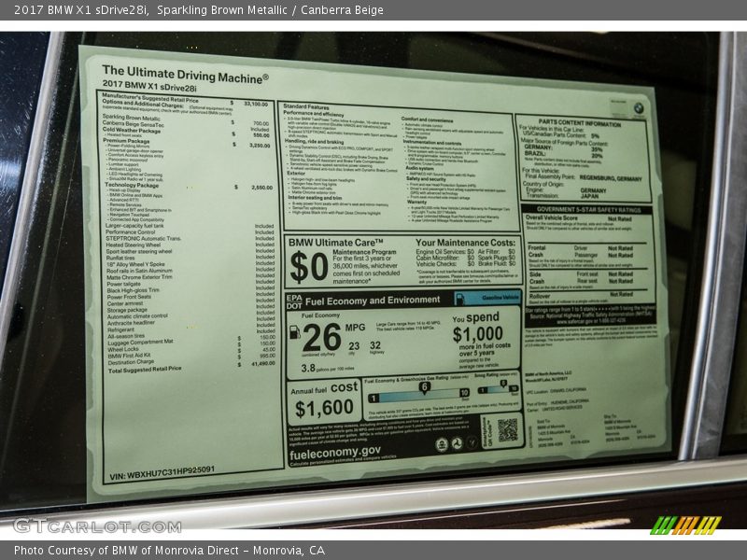
Task: Click 'Technology Package' line item
Action: click(132, 185)
